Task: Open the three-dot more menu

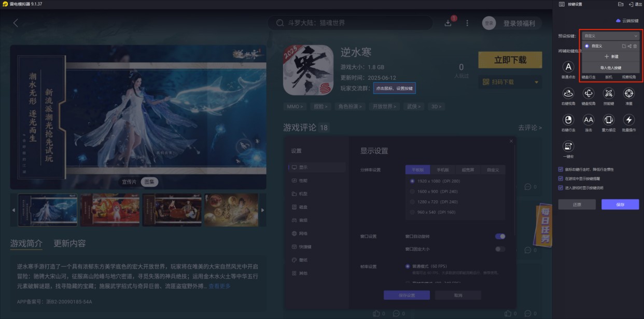Action: pos(467,23)
